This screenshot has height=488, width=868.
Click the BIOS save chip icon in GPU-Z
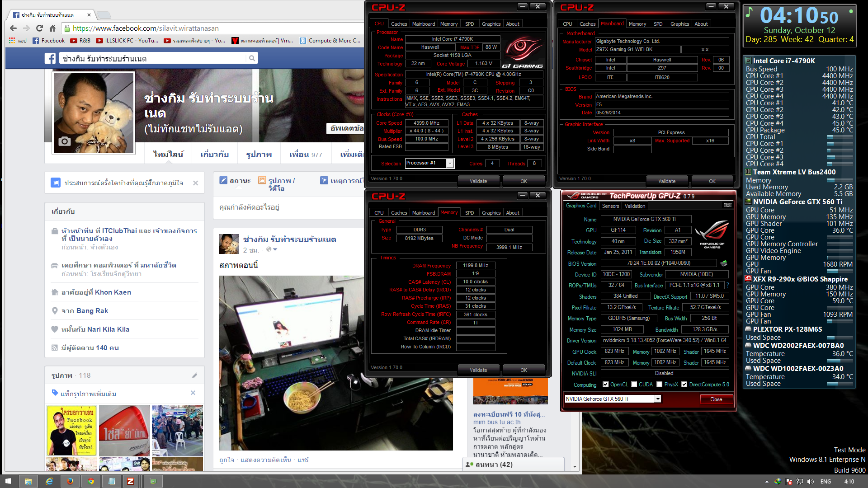point(724,263)
